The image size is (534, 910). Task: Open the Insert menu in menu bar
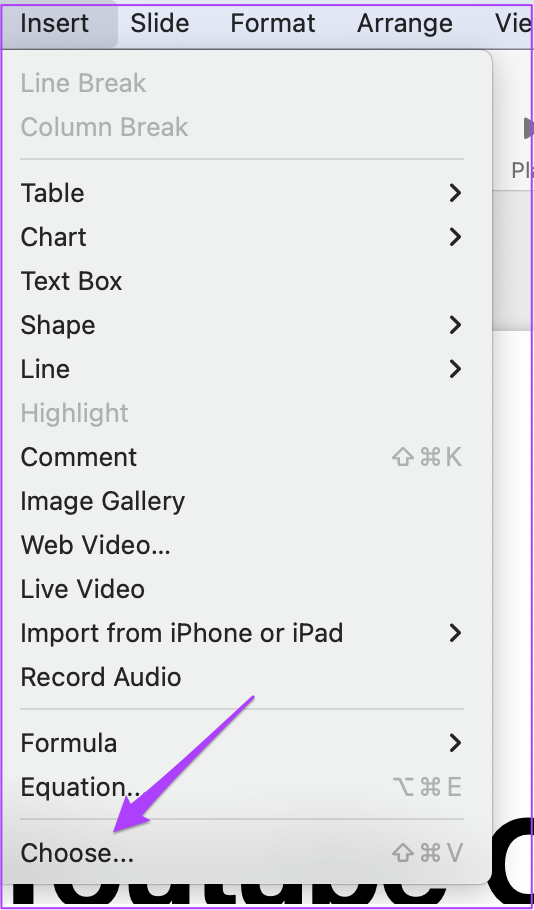(55, 24)
